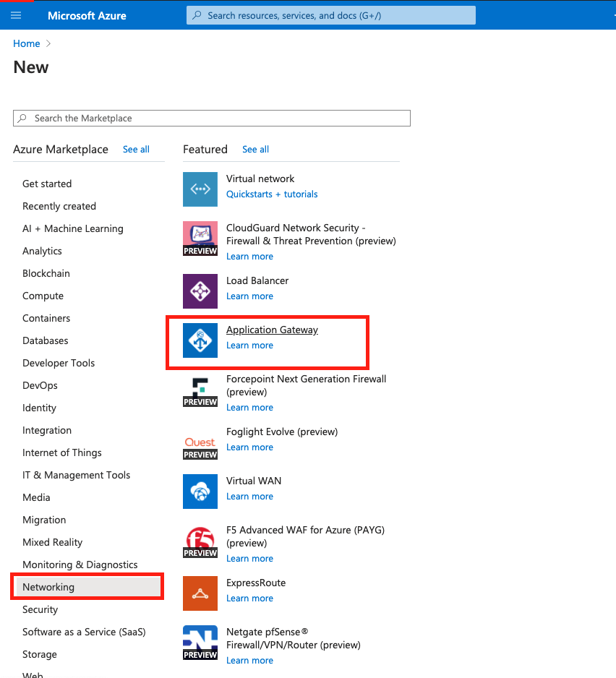The height and width of the screenshot is (678, 616).
Task: Select the ExpressRoute icon
Action: 200,593
